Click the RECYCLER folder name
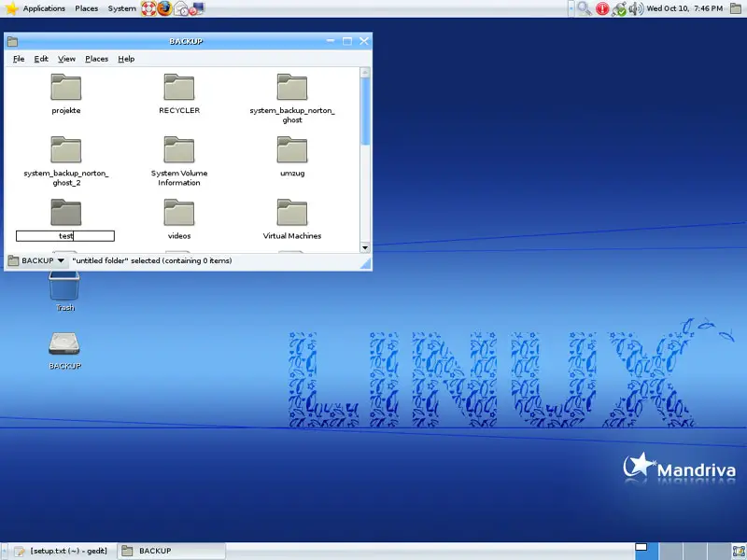This screenshot has width=747, height=560. click(179, 110)
